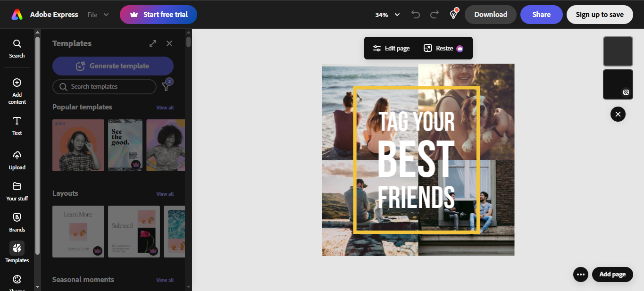This screenshot has width=644, height=291.
Task: Open View all Popular templates
Action: 165,107
